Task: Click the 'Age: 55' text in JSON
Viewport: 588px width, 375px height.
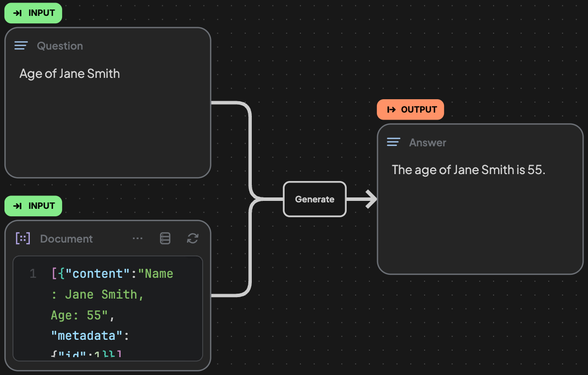Action: pos(76,315)
